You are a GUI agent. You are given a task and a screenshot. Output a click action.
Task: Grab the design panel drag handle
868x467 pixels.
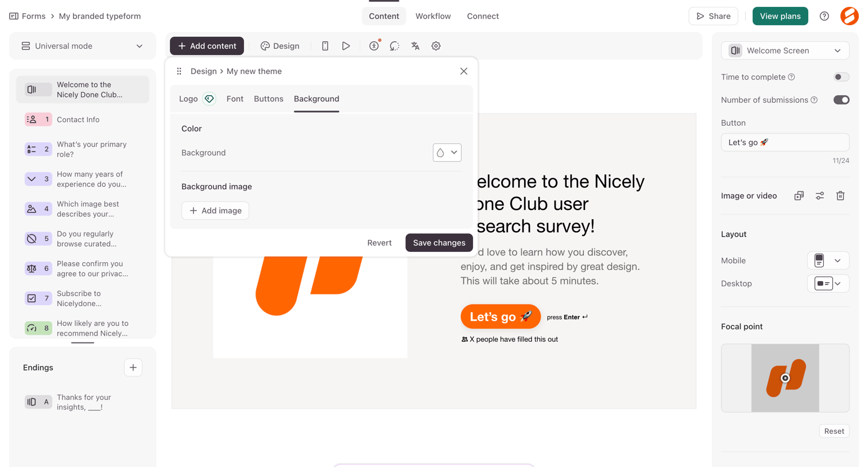coord(179,71)
